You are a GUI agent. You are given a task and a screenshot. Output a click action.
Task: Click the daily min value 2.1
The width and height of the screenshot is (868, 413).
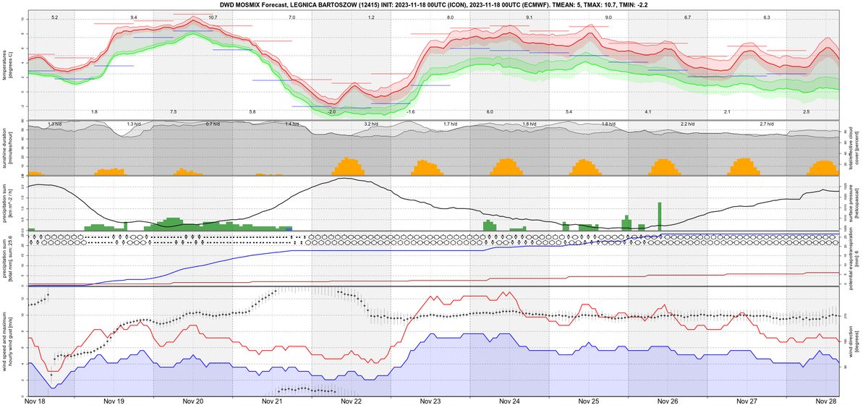(x=727, y=112)
